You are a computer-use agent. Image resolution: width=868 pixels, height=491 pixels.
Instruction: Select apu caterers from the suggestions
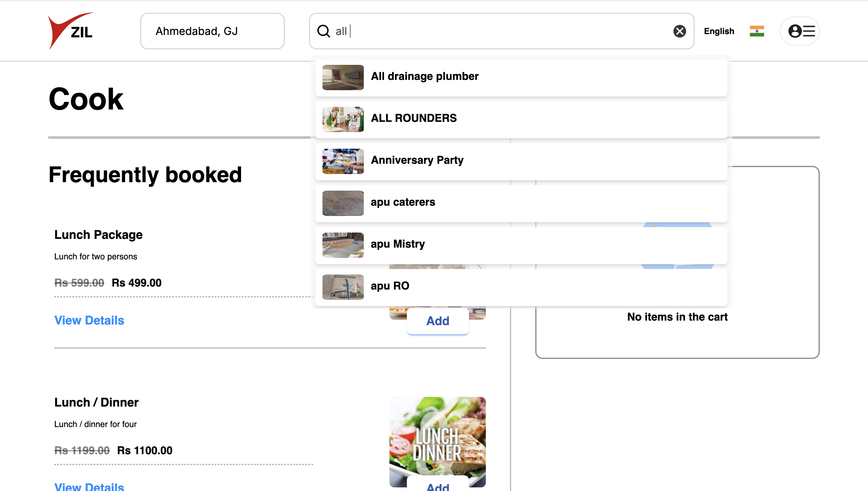403,202
